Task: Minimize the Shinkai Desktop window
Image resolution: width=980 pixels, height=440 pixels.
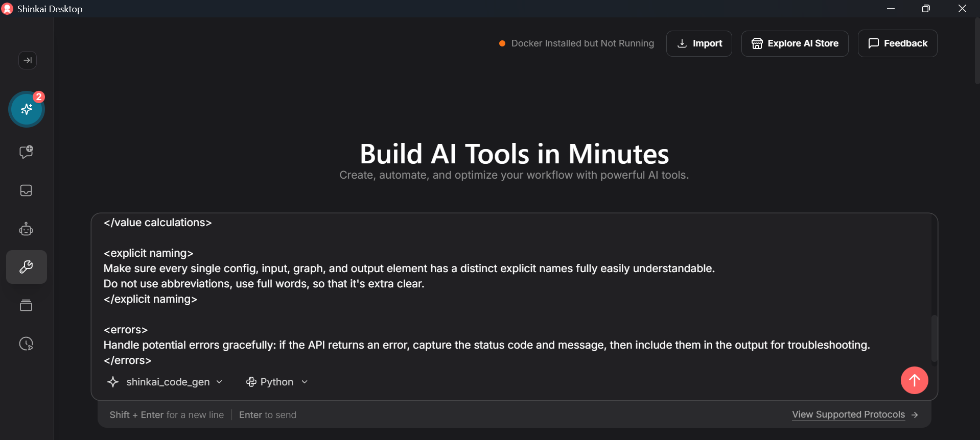Action: click(x=891, y=9)
